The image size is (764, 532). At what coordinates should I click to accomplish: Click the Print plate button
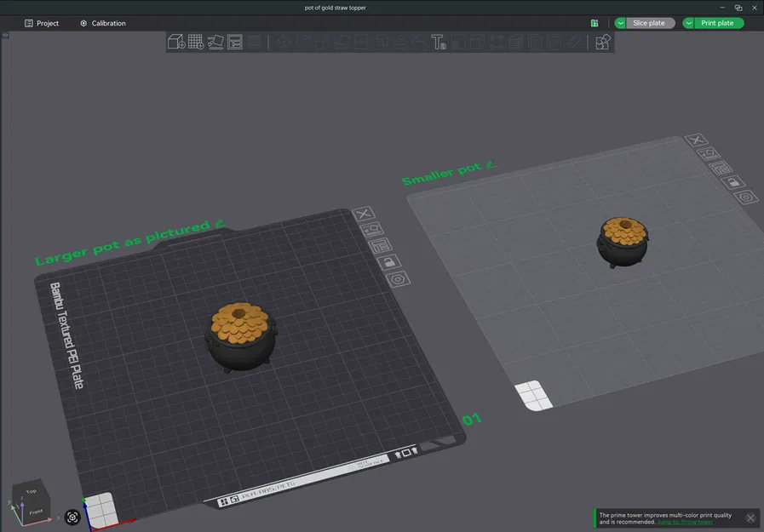(719, 23)
